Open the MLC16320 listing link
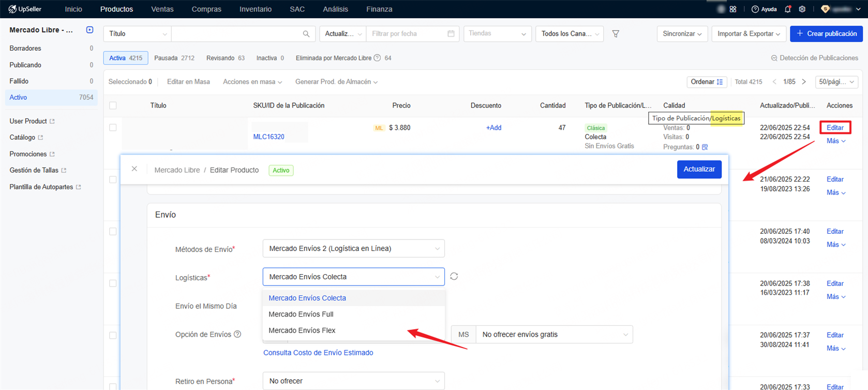The height and width of the screenshot is (390, 868). pyautogui.click(x=268, y=137)
